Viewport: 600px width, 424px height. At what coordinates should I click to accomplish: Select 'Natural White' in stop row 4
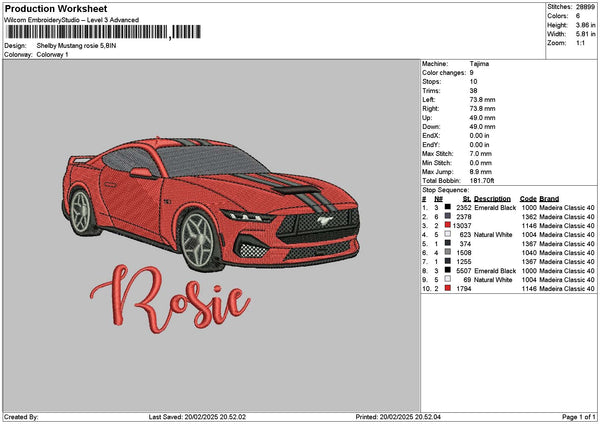pos(493,235)
